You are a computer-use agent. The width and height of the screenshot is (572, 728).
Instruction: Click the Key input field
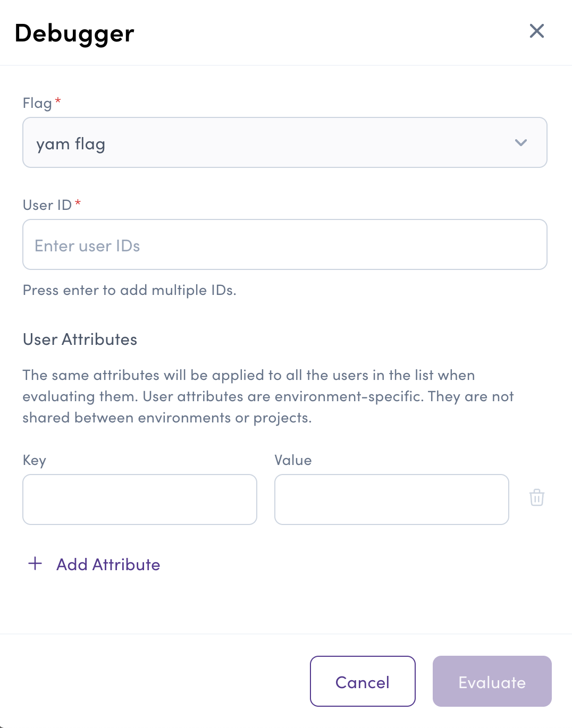pyautogui.click(x=139, y=499)
